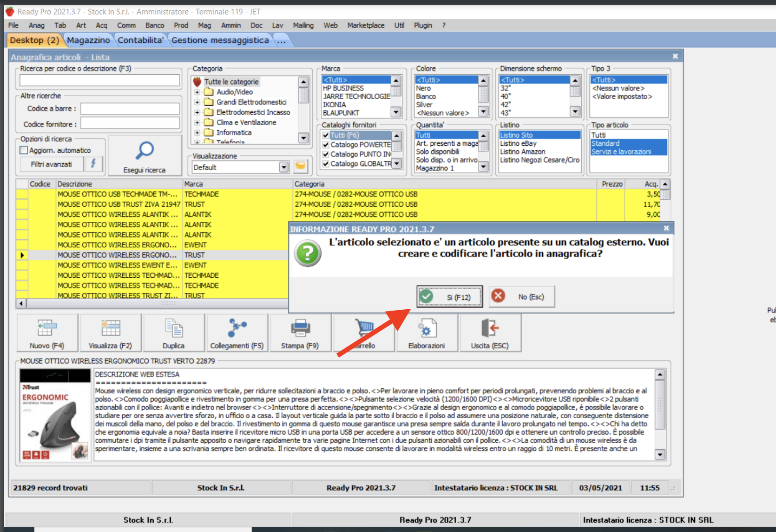Viewport: 776px width, 532px height.
Task: Click the Codice fornitore field
Action: (x=130, y=124)
